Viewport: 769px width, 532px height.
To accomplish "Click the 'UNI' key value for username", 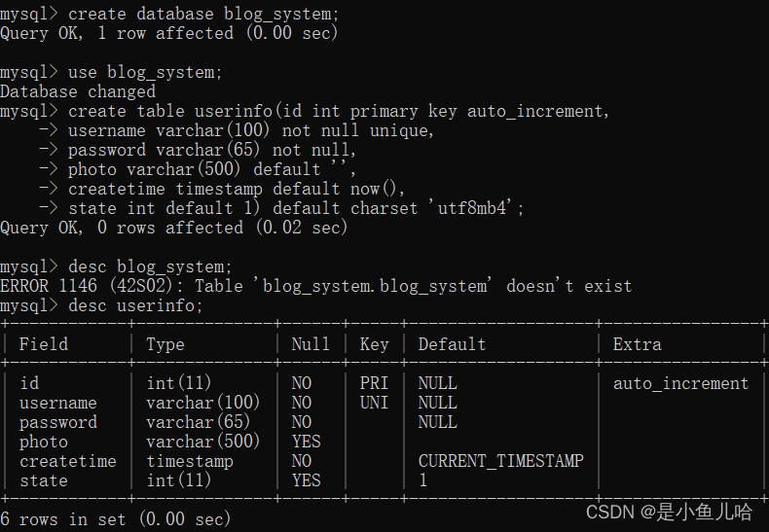I will tap(374, 403).
